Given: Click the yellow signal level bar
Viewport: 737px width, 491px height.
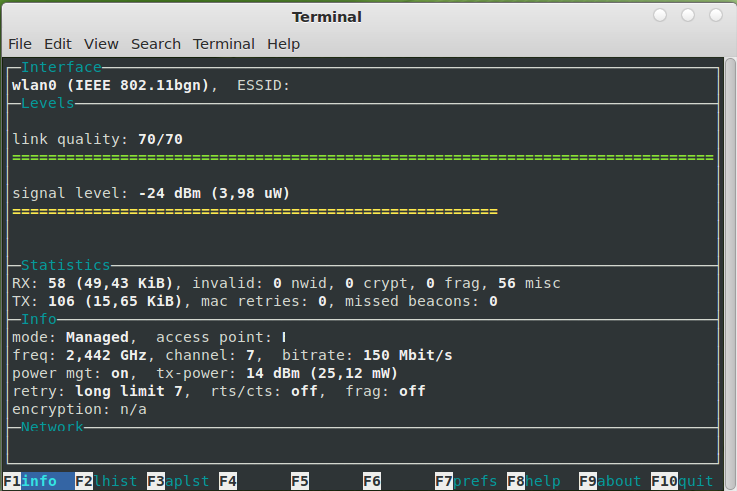Looking at the screenshot, I should pyautogui.click(x=255, y=211).
